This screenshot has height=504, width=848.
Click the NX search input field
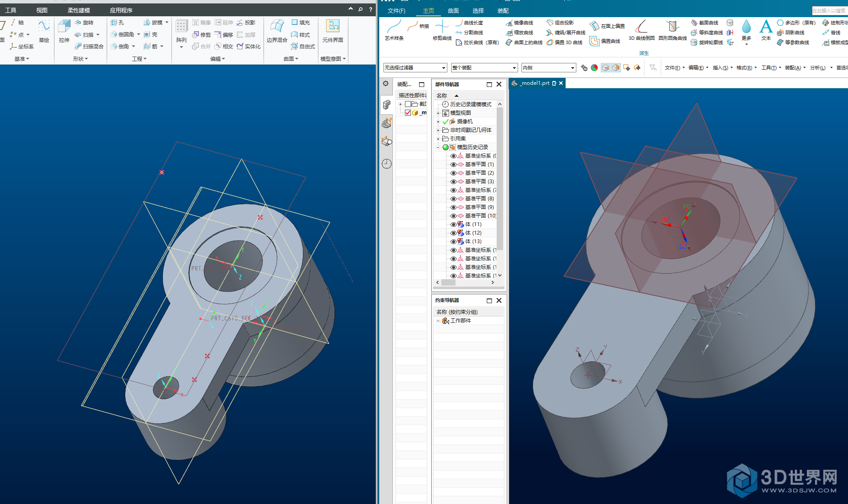click(830, 11)
